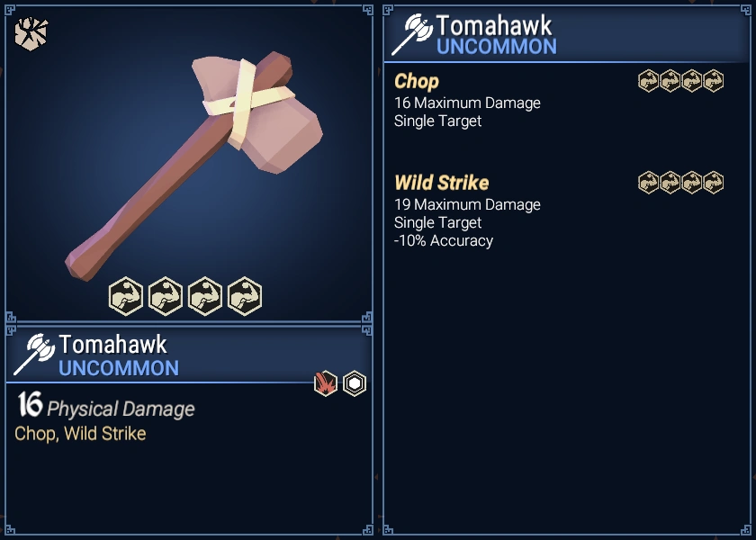The width and height of the screenshot is (756, 540).
Task: Click the 'Chop, Wild Strike' ability list text
Action: [80, 434]
